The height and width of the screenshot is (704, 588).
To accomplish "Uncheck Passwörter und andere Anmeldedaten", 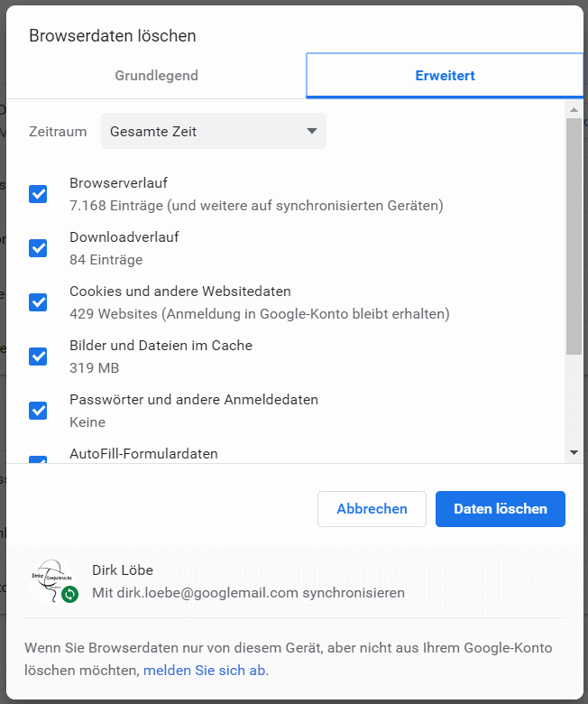I will click(38, 411).
